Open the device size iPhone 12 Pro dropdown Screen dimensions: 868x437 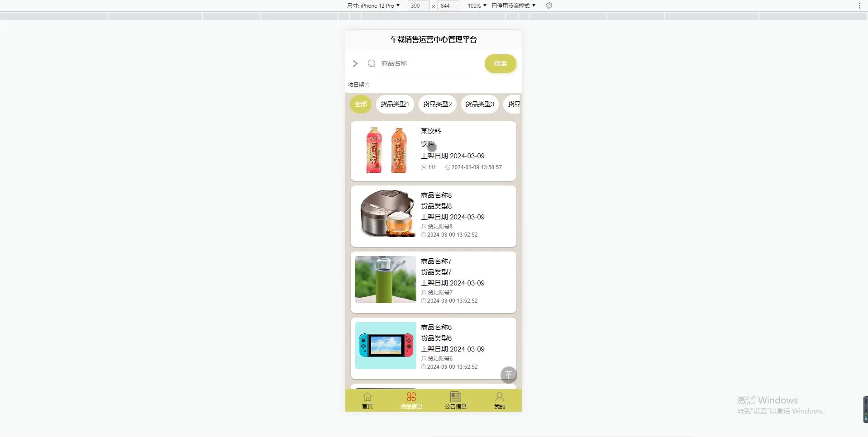point(373,6)
